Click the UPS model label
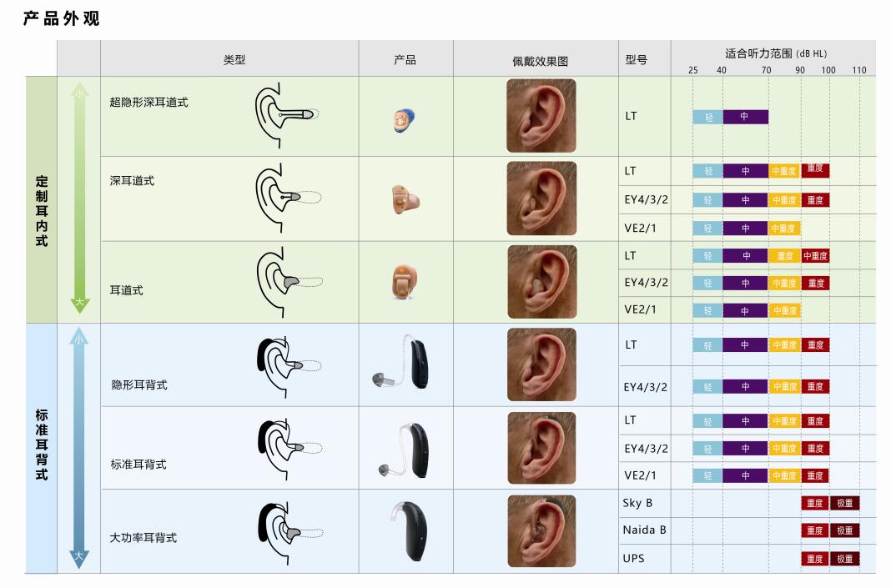891x588 pixels. [633, 557]
